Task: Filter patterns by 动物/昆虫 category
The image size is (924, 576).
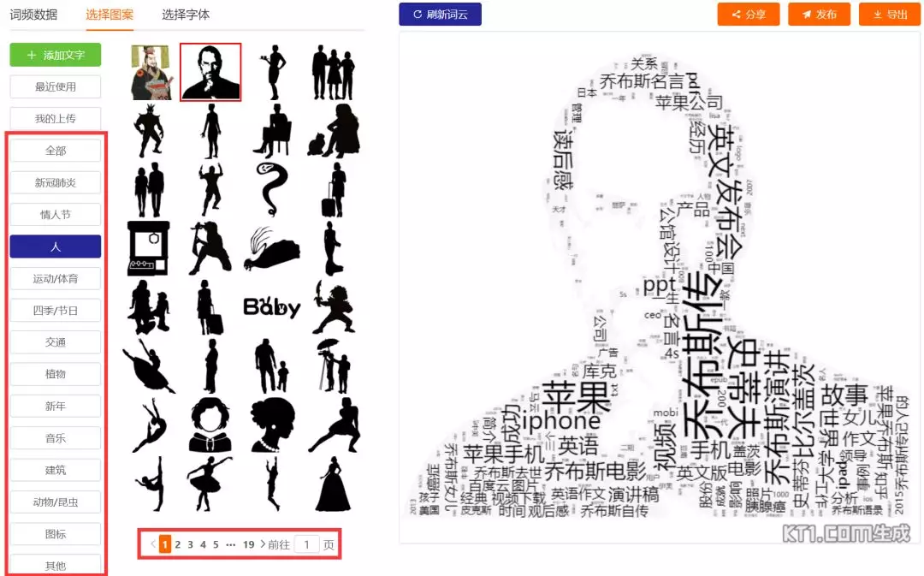Action: pos(56,502)
